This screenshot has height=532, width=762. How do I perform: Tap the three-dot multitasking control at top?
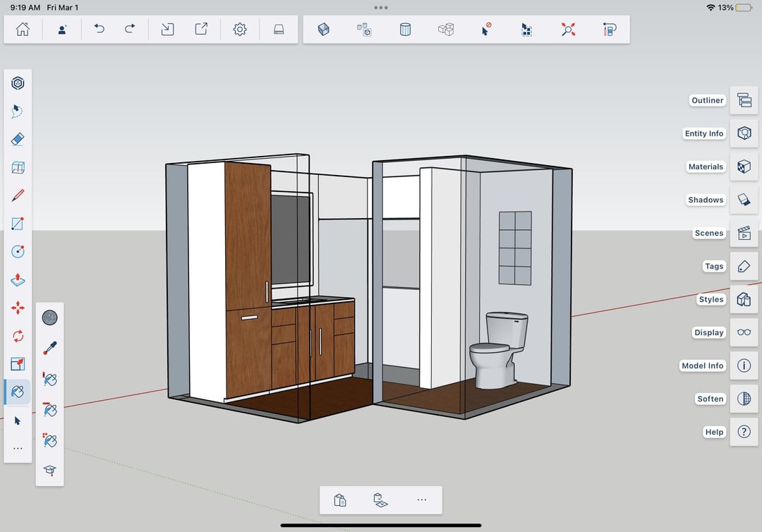381,8
